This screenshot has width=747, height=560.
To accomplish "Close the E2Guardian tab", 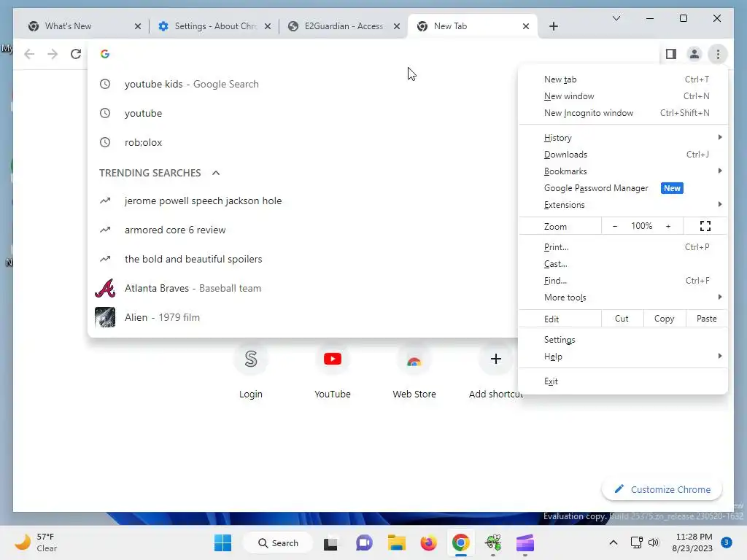I will tap(397, 26).
